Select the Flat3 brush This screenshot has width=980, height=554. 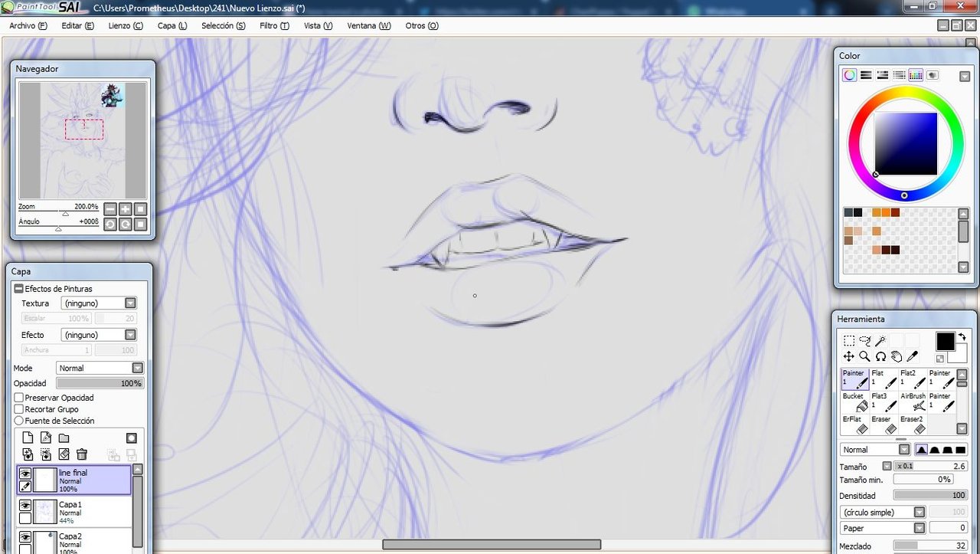(884, 402)
